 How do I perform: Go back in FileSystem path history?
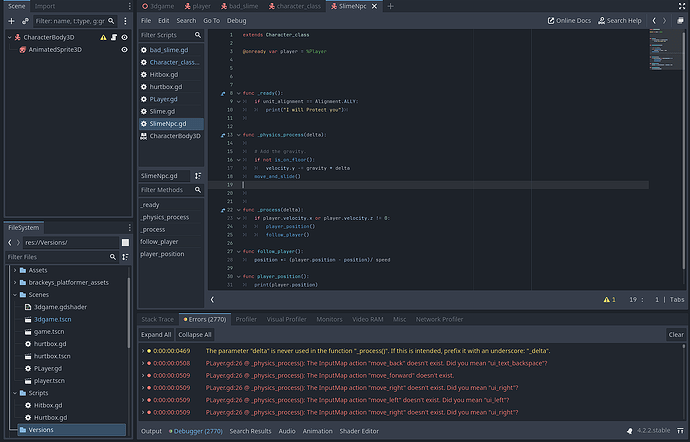click(10, 243)
